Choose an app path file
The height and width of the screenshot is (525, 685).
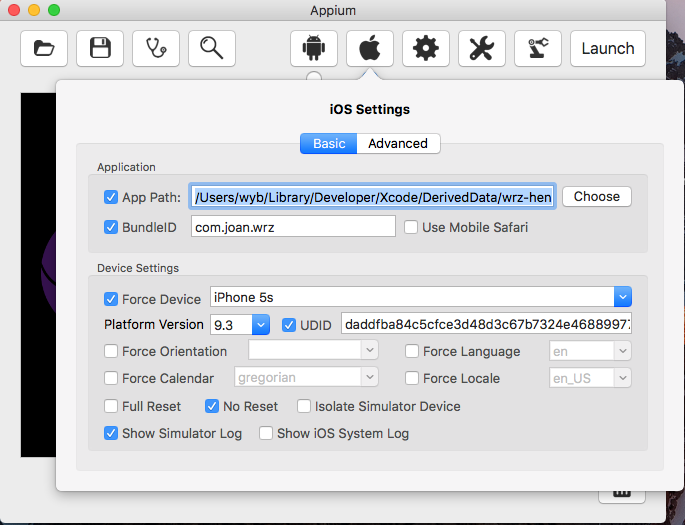coord(596,197)
